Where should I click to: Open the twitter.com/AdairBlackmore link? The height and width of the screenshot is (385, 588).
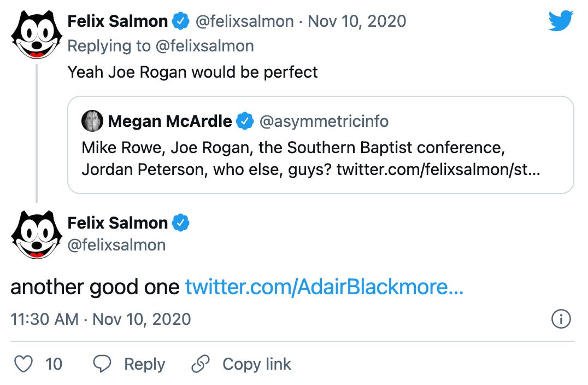pos(324,287)
